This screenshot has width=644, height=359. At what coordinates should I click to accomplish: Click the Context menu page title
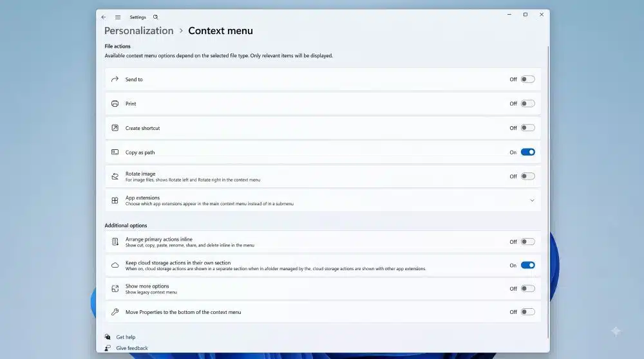220,31
